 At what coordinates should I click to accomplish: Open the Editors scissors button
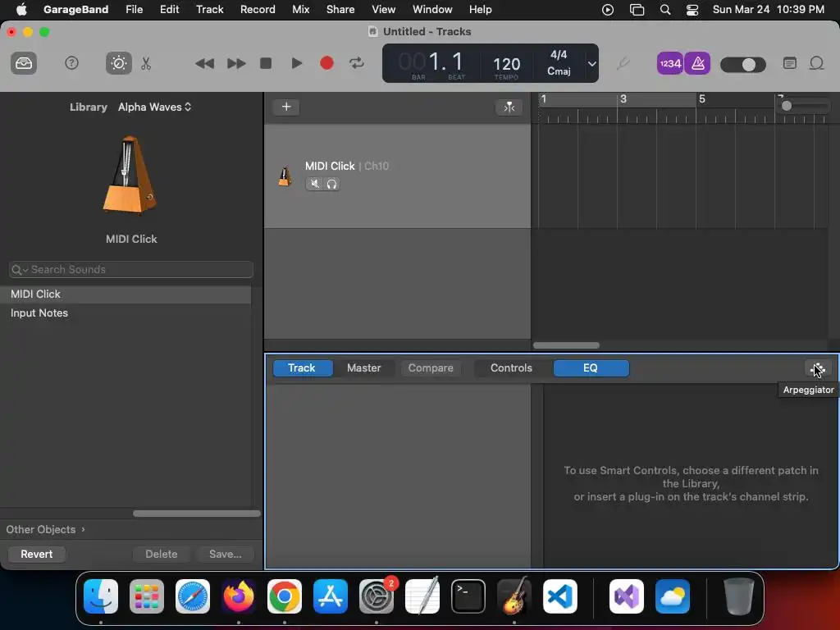146,63
